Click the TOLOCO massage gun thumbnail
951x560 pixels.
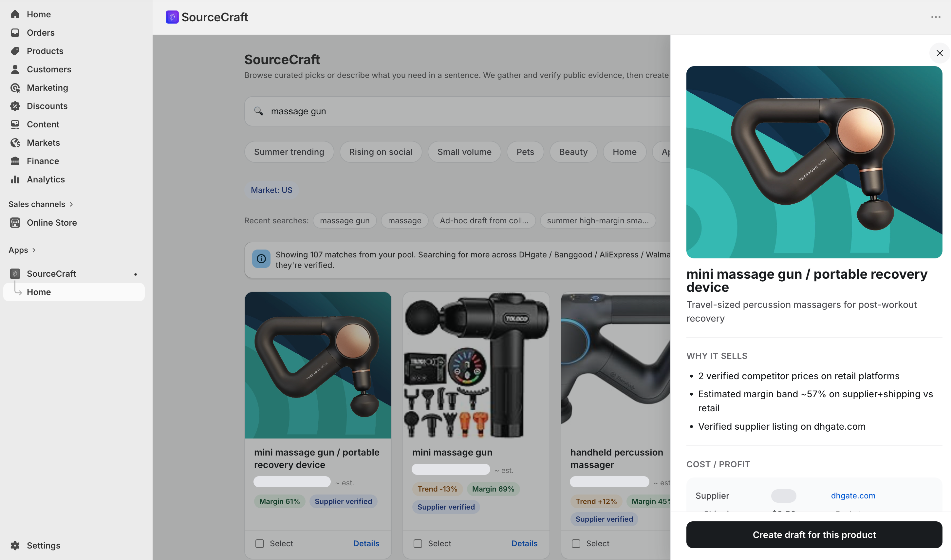click(476, 365)
